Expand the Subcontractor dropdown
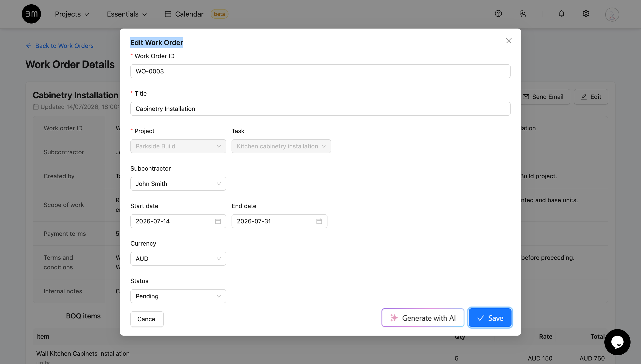This screenshot has width=641, height=364. pyautogui.click(x=178, y=184)
